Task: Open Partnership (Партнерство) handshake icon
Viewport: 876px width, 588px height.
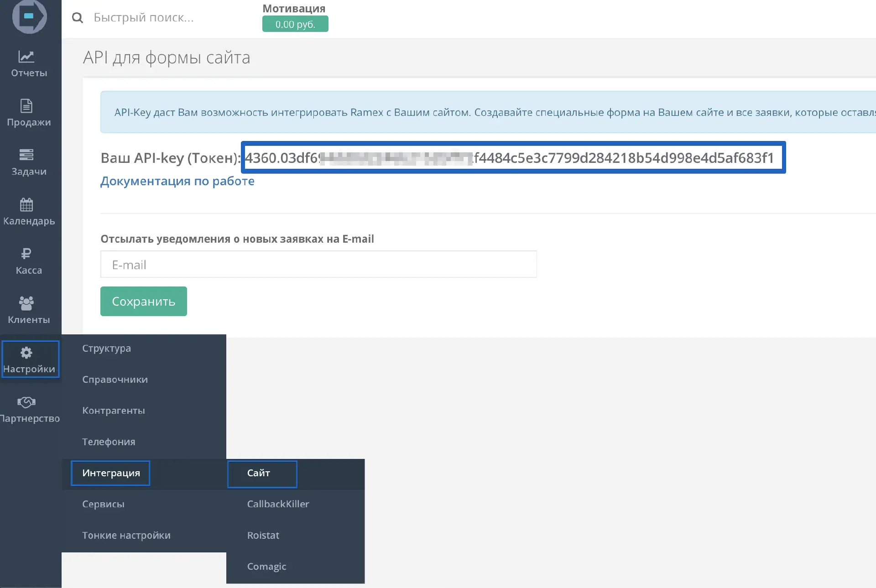Action: pyautogui.click(x=26, y=402)
